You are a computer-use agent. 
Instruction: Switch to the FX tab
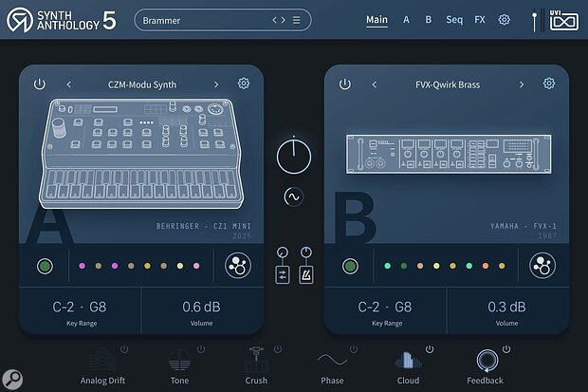point(480,20)
